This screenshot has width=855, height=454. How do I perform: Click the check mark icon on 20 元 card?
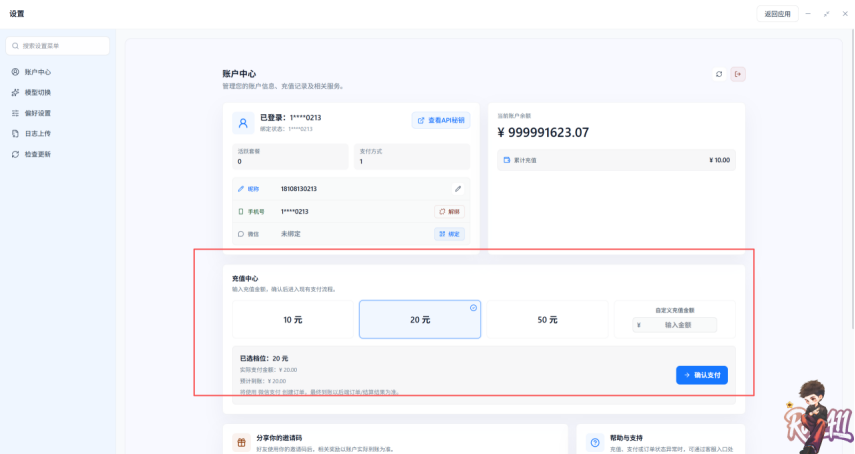point(473,308)
